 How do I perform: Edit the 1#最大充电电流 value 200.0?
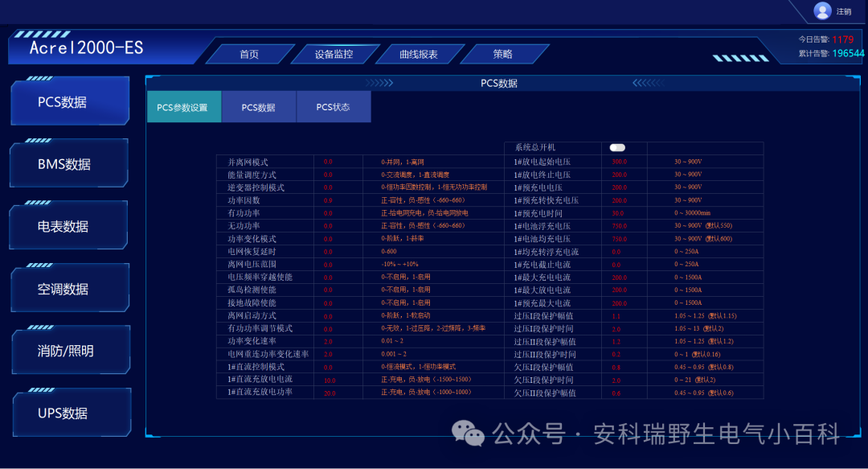click(619, 278)
